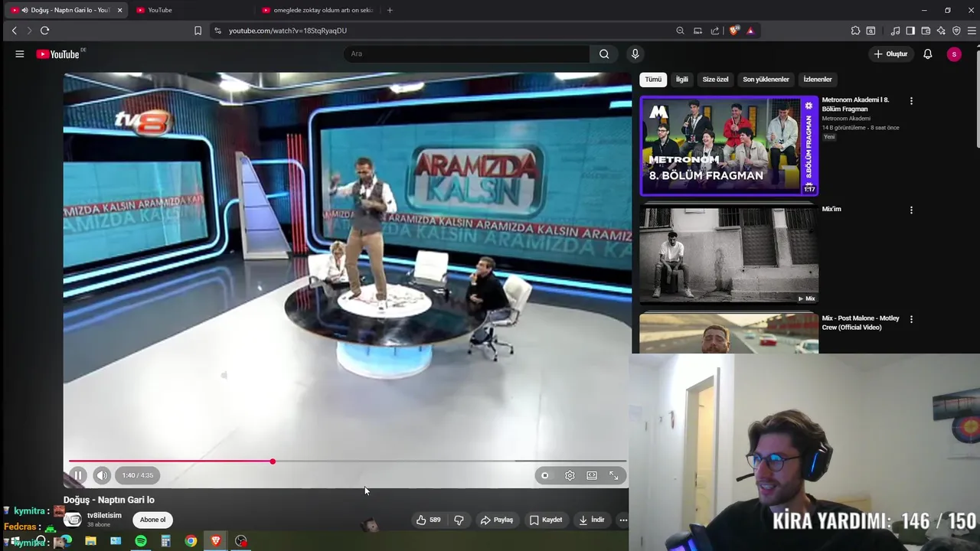Toggle the browser sidebar panel
The image size is (980, 551).
(910, 31)
